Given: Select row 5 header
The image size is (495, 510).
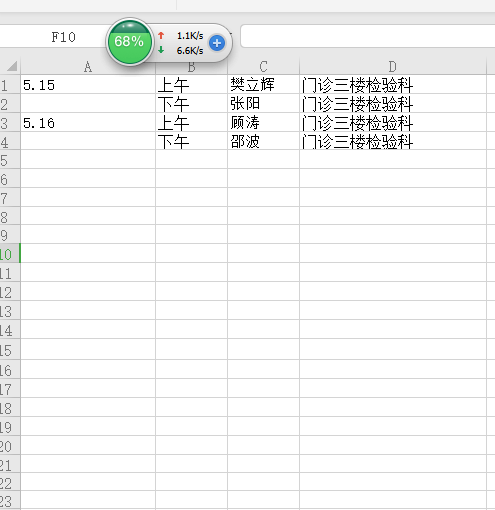Looking at the screenshot, I should [x=10, y=159].
